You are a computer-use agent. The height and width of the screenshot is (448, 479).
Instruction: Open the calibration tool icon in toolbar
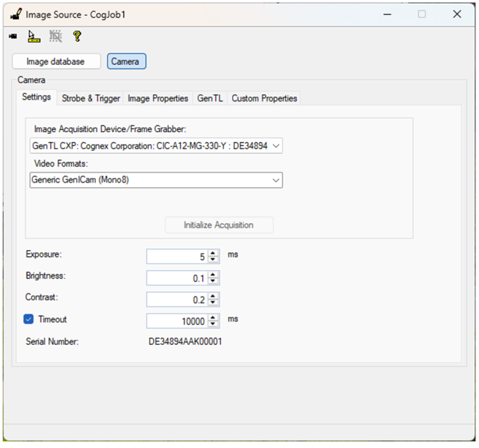34,36
